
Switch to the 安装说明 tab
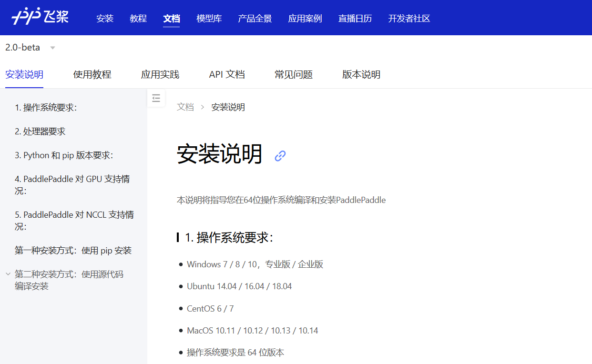pos(24,74)
